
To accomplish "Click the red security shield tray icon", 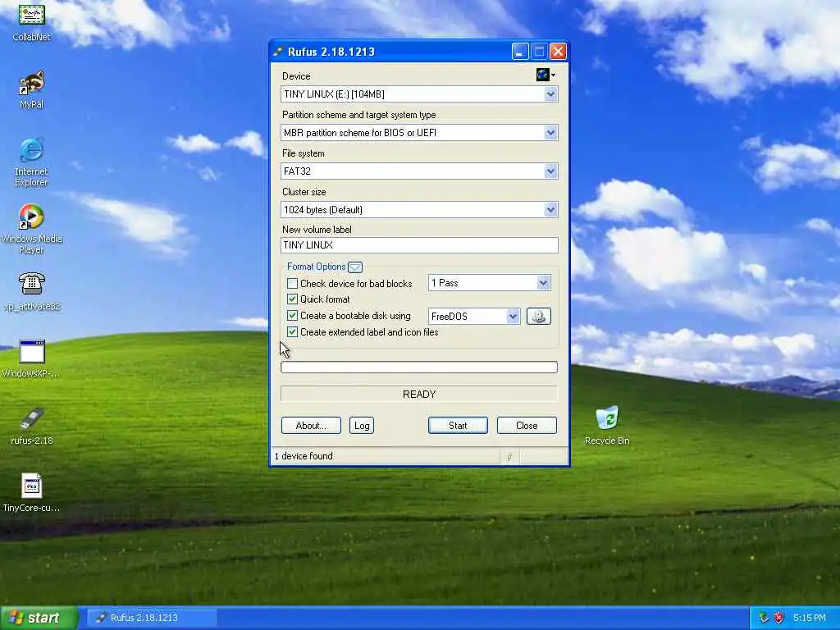I will click(779, 618).
